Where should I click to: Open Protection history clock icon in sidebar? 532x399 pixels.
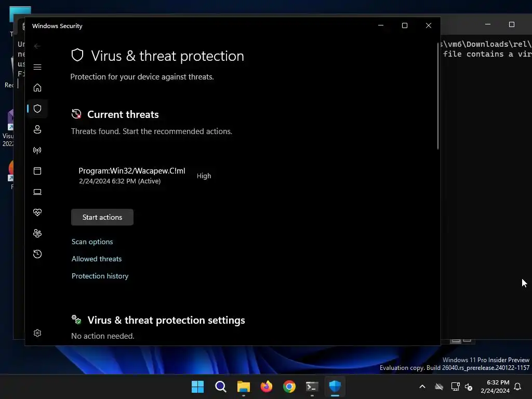point(37,254)
